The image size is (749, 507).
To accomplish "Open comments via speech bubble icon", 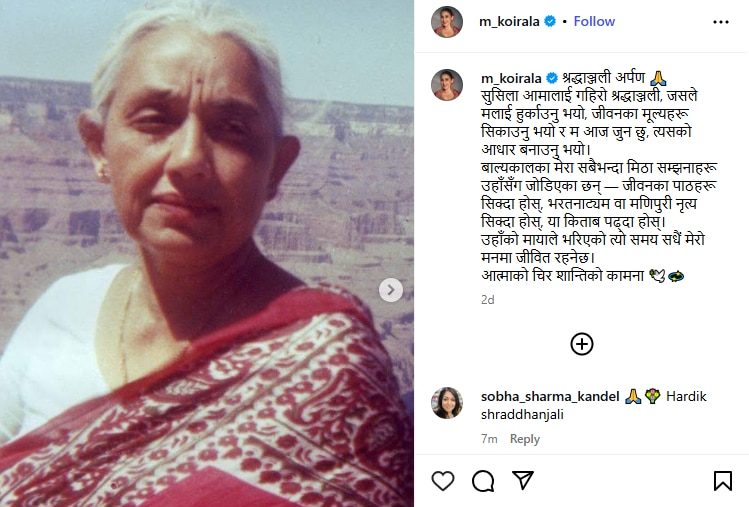I will (x=483, y=481).
